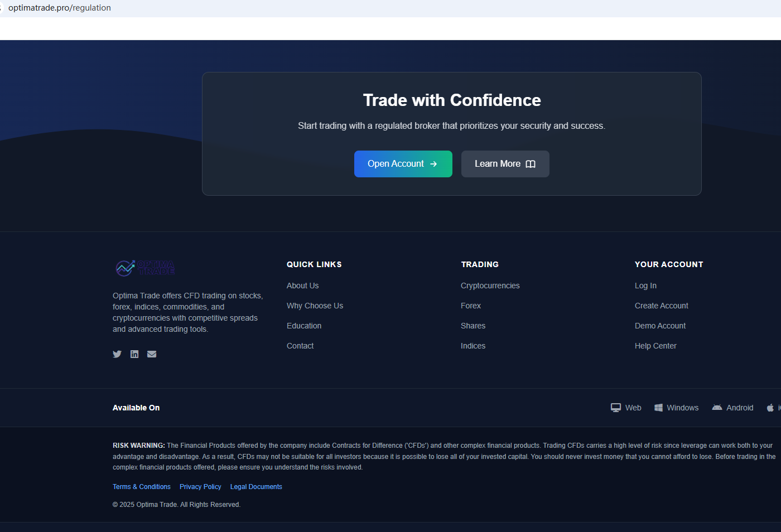Click the 2025 Optima Trade copyright text
The width and height of the screenshot is (781, 532).
click(176, 505)
